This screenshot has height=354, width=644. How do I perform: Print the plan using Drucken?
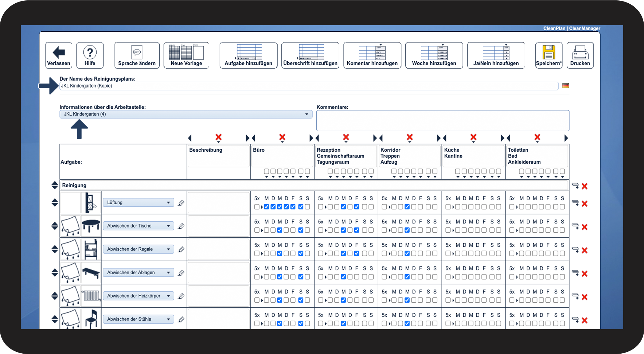(x=580, y=55)
